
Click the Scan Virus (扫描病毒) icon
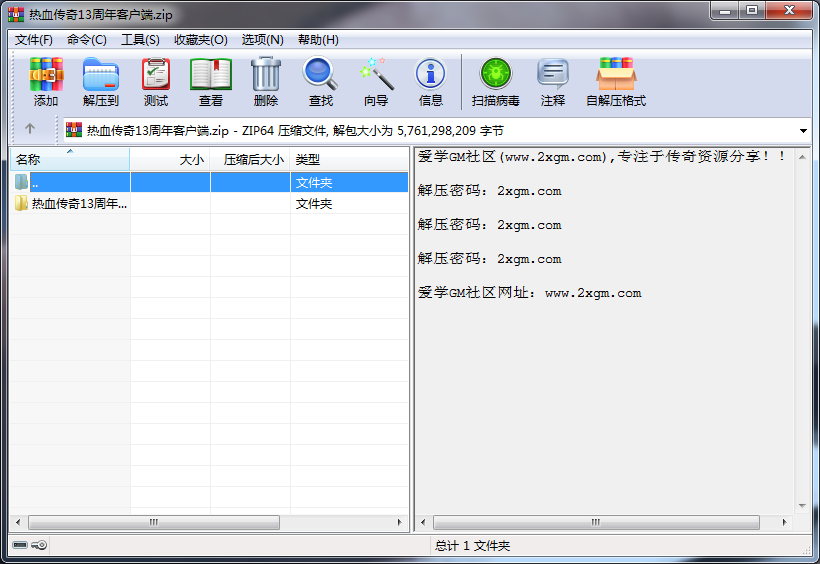496,74
